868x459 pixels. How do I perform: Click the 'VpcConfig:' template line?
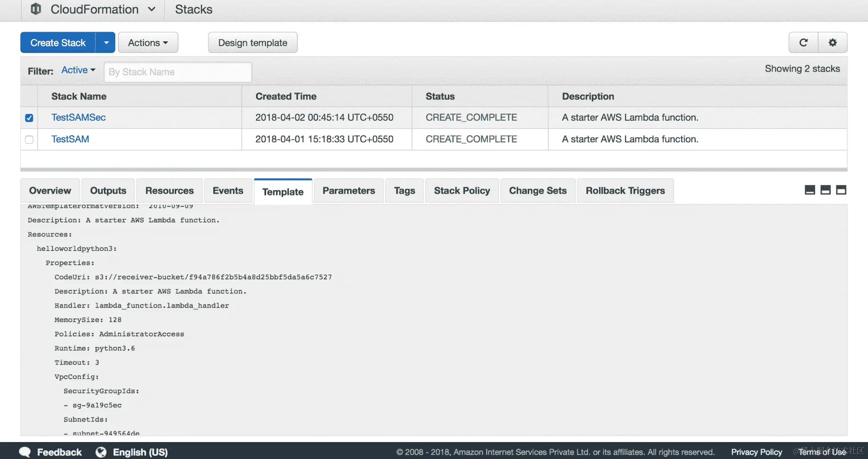coord(77,377)
